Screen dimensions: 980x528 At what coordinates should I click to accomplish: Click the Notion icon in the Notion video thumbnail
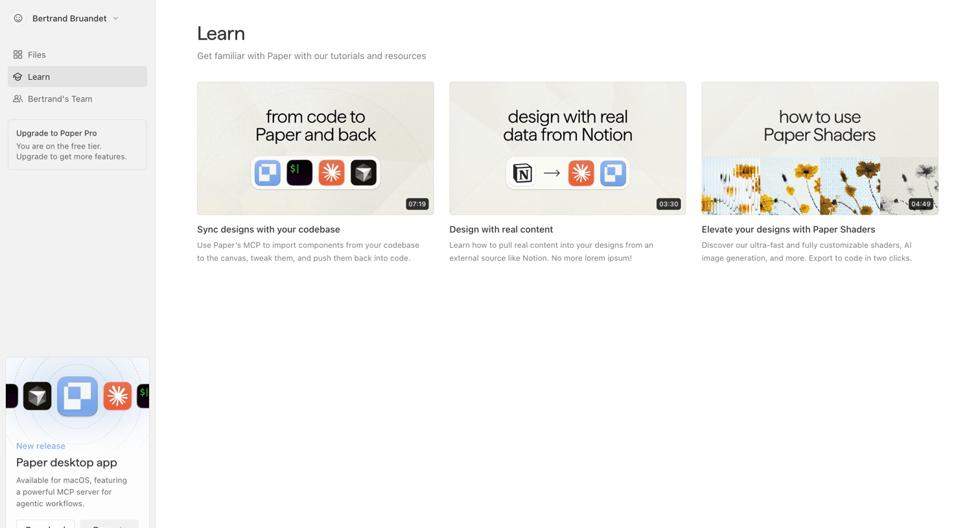pos(522,173)
